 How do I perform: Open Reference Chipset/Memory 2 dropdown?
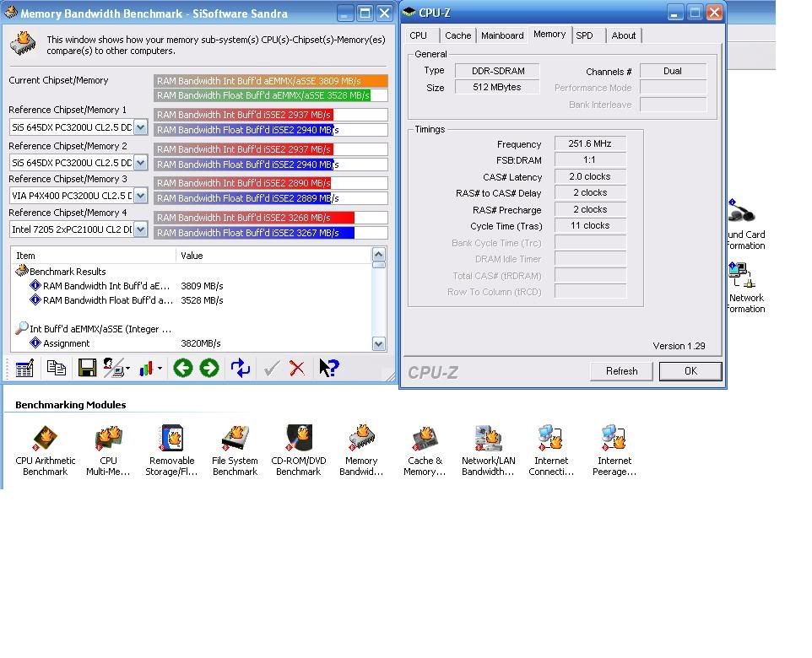[140, 163]
